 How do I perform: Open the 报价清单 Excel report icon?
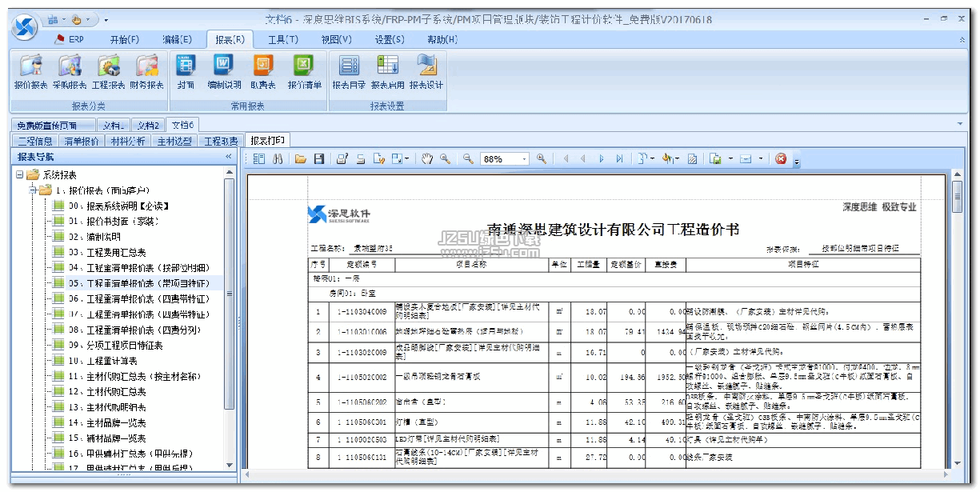304,72
